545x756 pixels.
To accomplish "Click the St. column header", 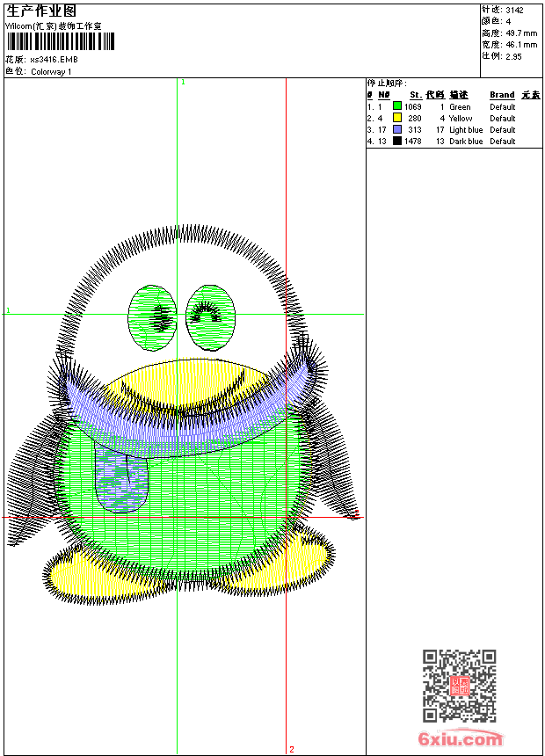I will point(415,95).
